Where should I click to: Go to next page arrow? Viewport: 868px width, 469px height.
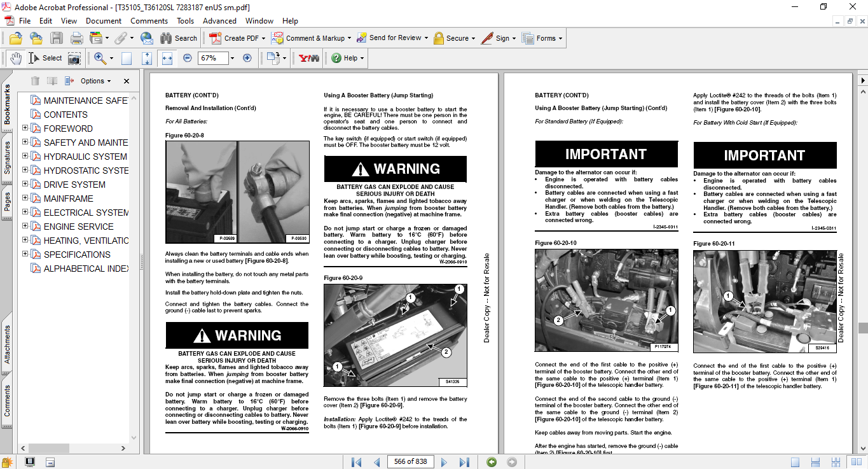[444, 462]
